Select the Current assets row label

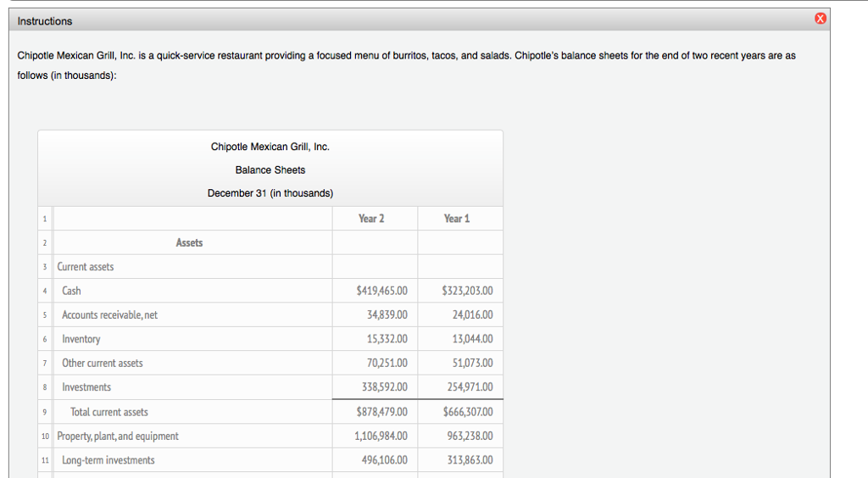(x=86, y=267)
